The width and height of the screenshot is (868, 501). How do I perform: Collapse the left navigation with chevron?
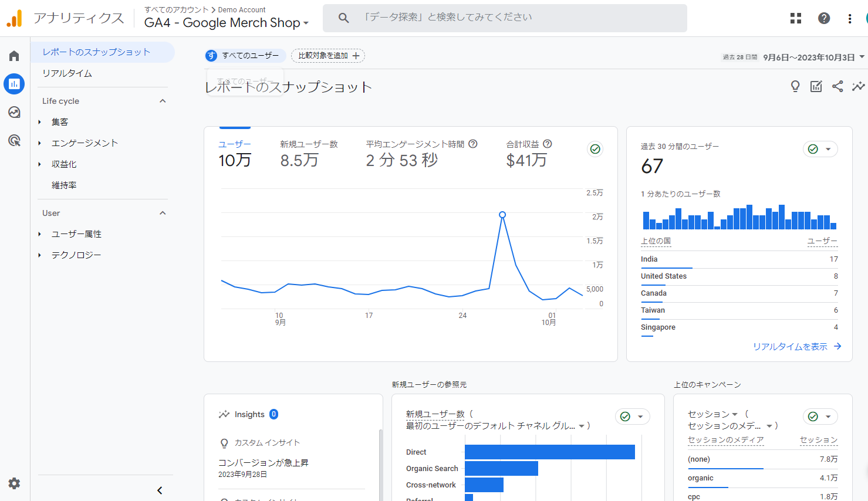tap(160, 490)
